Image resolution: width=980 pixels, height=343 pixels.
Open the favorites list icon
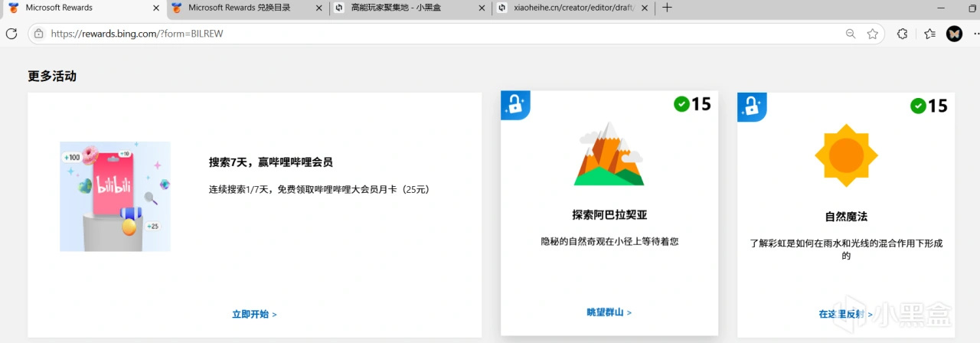tap(929, 34)
